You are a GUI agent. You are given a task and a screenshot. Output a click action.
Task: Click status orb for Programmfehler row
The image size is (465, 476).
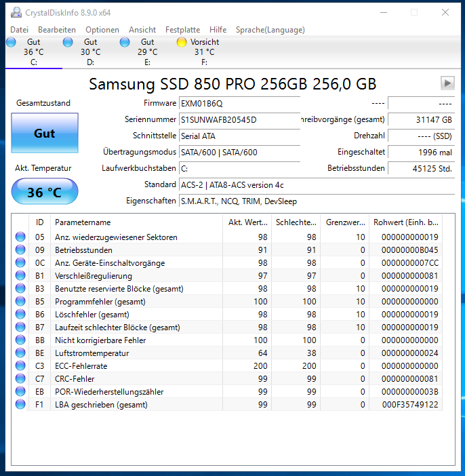(20, 301)
